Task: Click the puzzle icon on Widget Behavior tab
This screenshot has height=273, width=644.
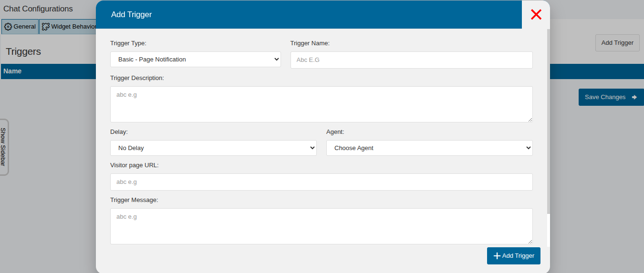Action: (46, 27)
